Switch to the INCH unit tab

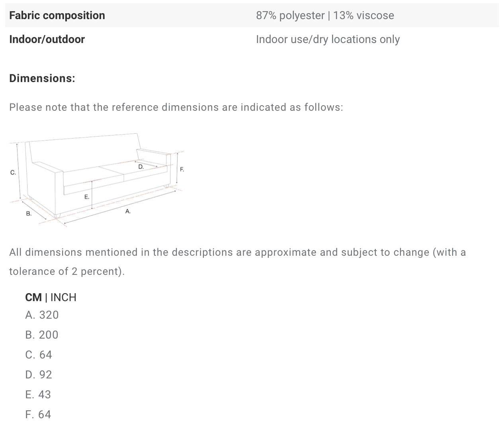[x=63, y=298]
